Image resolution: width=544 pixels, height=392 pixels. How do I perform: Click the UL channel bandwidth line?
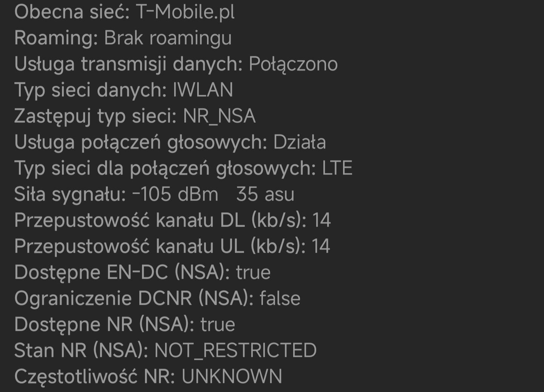tap(172, 247)
